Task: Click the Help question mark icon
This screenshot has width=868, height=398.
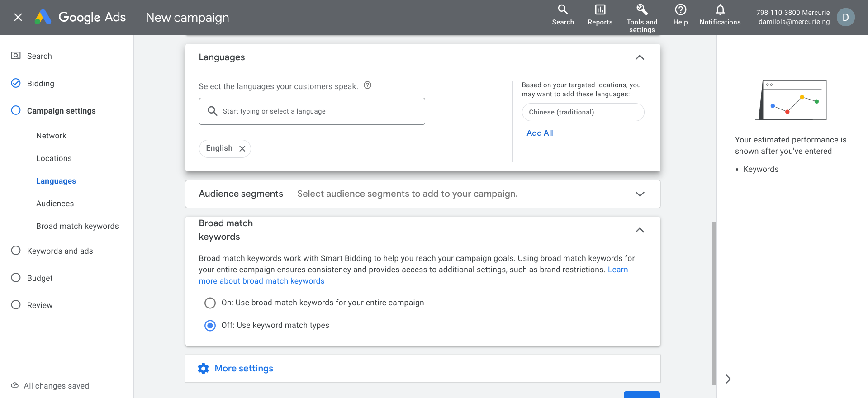Action: tap(680, 10)
